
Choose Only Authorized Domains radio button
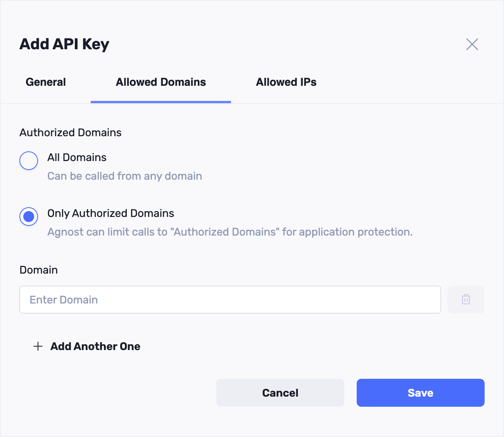[x=29, y=217]
